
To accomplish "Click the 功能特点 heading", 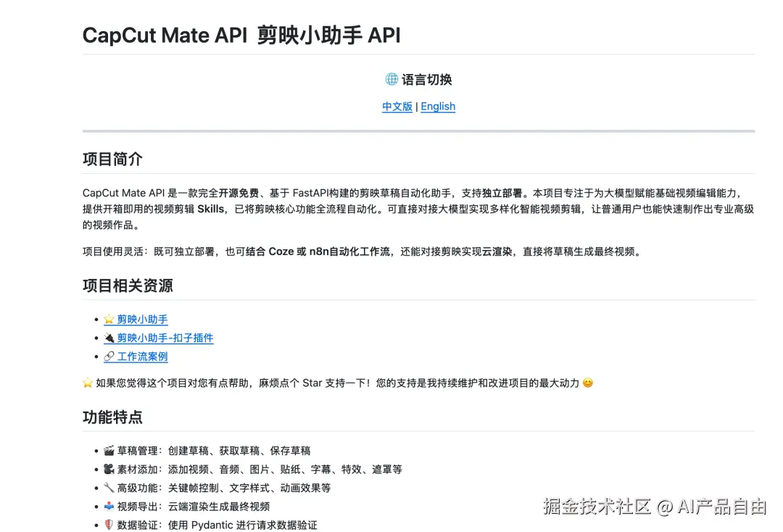I will pyautogui.click(x=112, y=417).
